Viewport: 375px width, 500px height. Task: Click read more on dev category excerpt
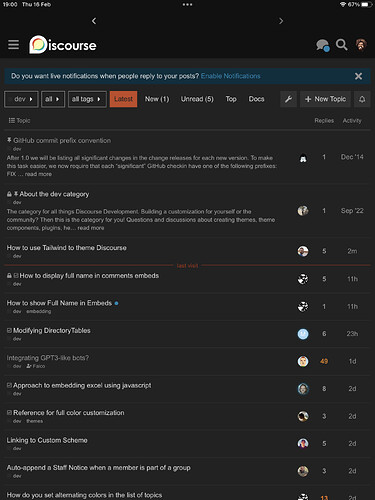pyautogui.click(x=91, y=228)
